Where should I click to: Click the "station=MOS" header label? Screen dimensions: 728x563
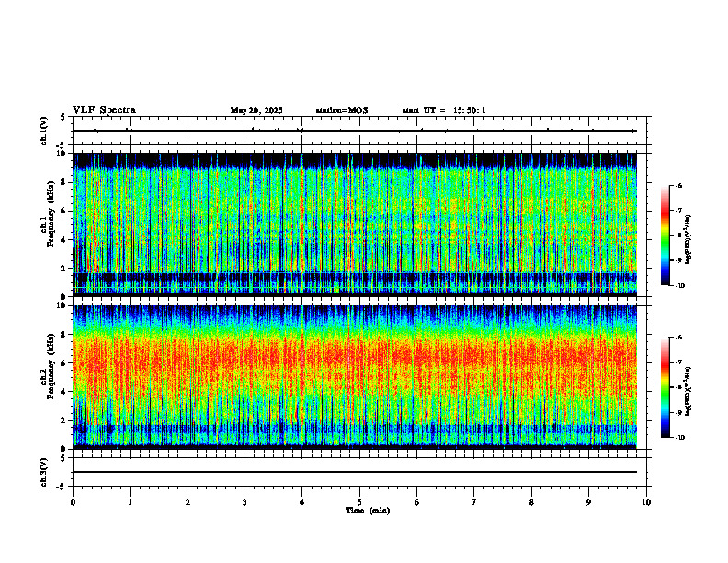coord(342,110)
